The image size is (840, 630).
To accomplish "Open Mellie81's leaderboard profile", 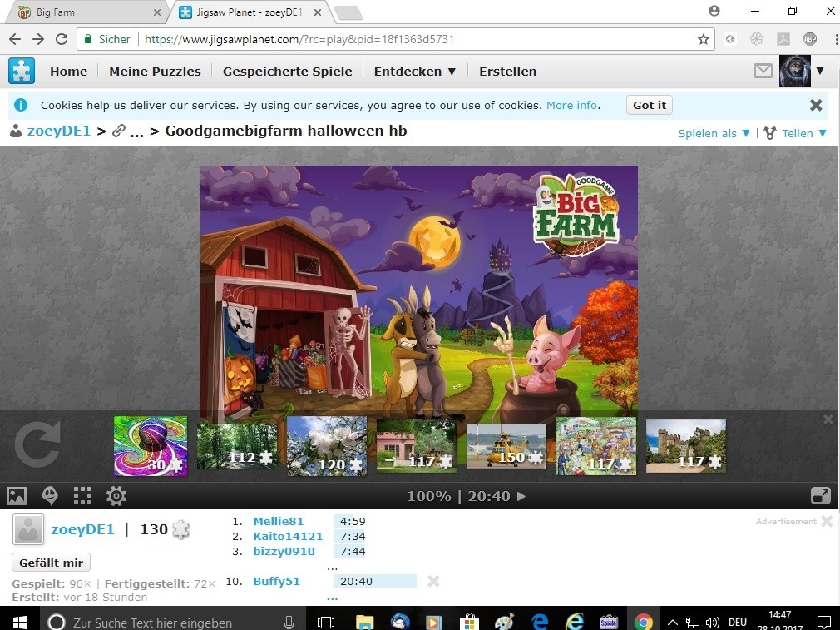I will (x=278, y=521).
